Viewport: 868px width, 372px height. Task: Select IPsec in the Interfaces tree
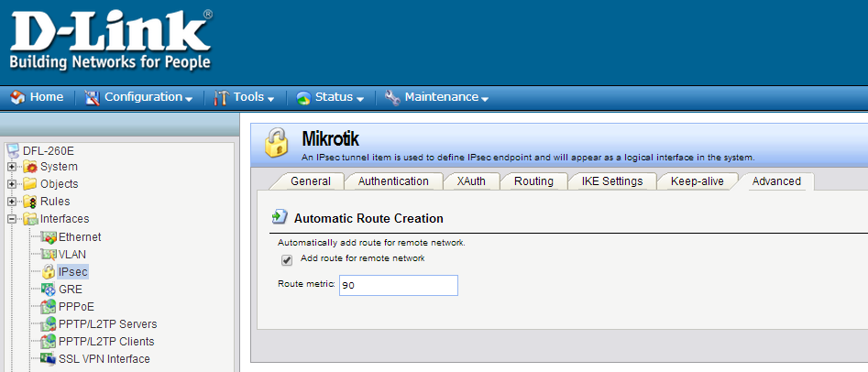72,272
